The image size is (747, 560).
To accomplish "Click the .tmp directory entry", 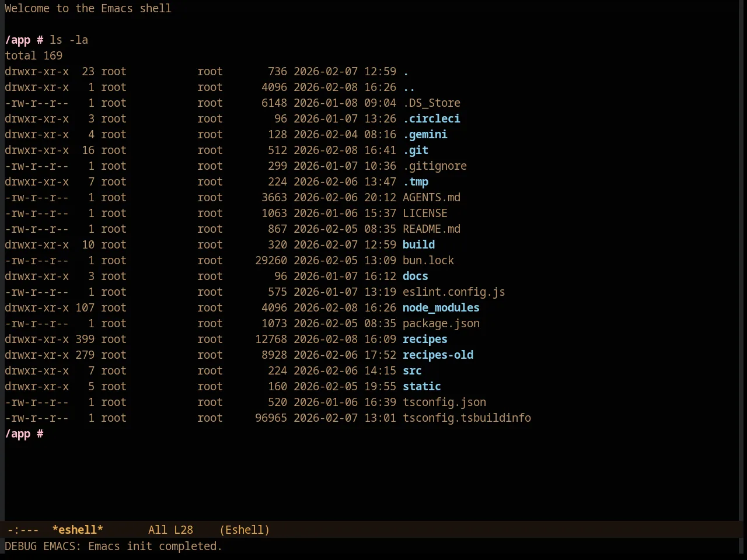I will (416, 181).
